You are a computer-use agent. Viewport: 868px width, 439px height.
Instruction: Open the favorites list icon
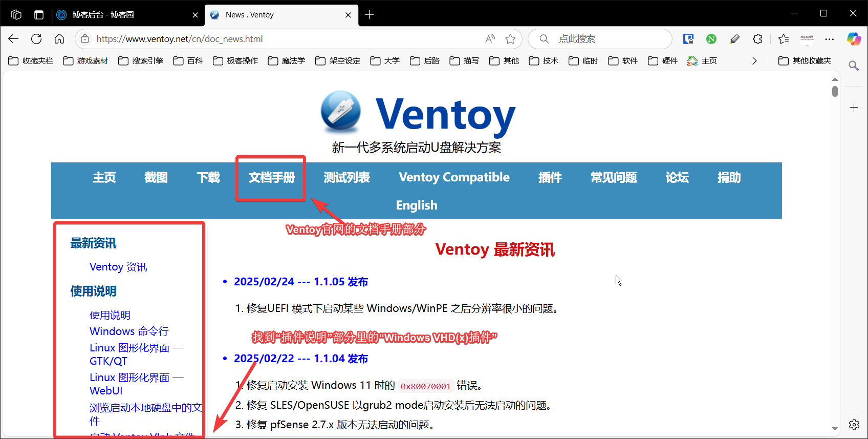[783, 39]
